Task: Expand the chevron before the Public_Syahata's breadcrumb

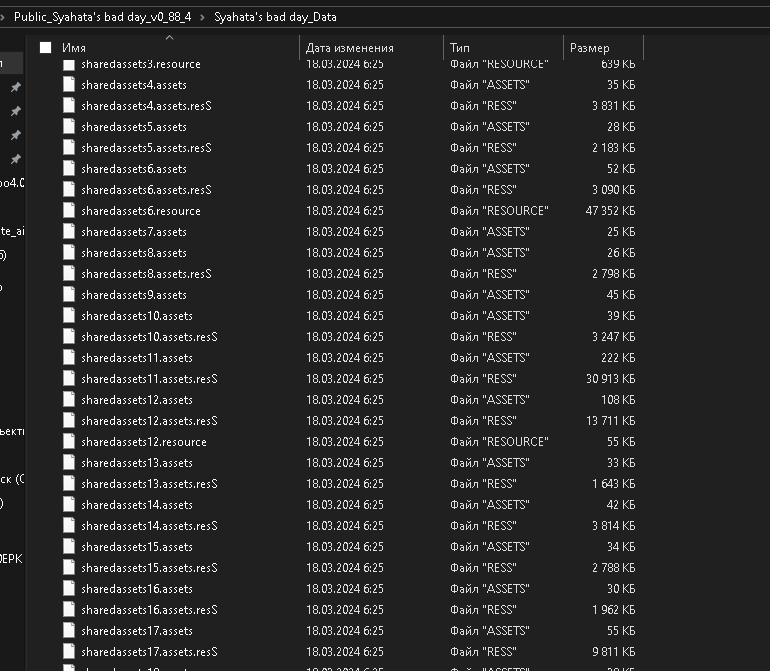Action: [4, 17]
